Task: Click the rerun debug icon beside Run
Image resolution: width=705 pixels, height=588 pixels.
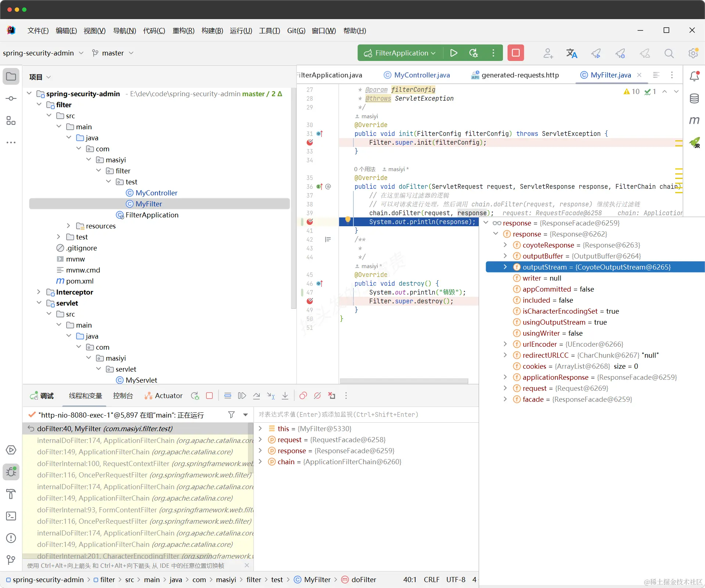Action: [474, 53]
